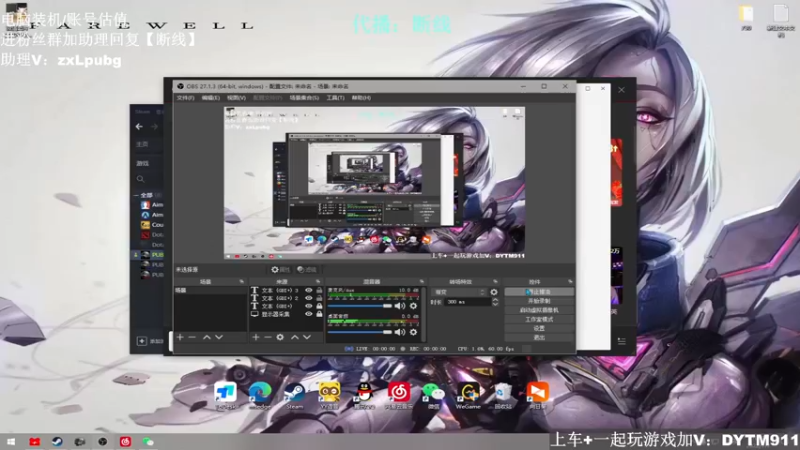
Task: Pop out Controls panel via header icon
Action: coord(570,282)
